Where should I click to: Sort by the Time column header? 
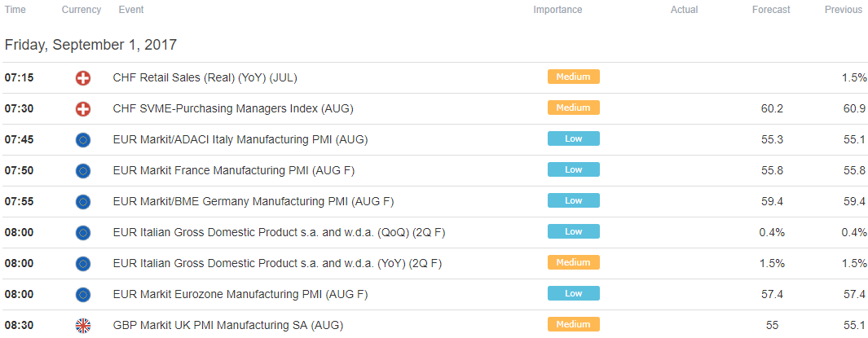click(15, 10)
